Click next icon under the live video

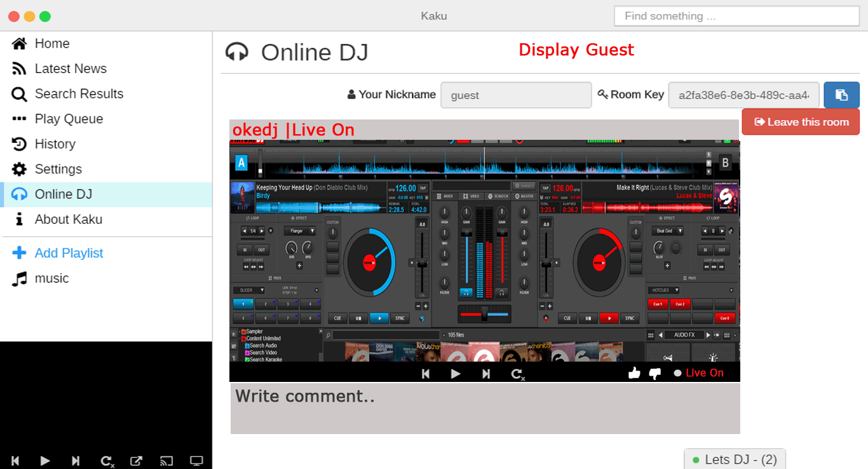click(486, 374)
